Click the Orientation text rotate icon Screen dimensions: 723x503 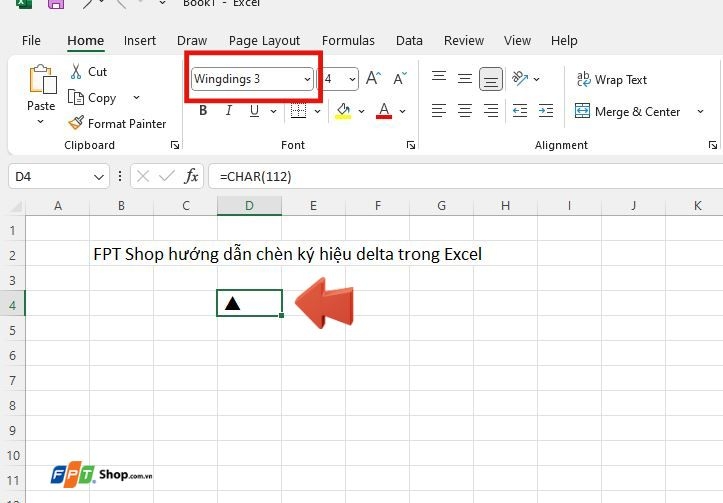[x=520, y=78]
